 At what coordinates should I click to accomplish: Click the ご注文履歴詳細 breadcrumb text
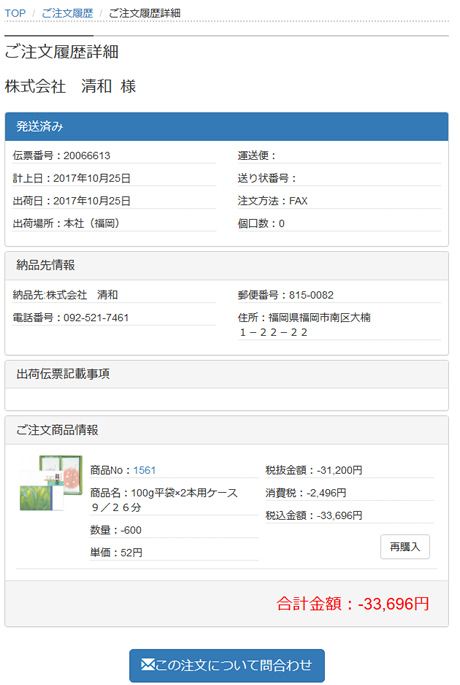[x=144, y=13]
